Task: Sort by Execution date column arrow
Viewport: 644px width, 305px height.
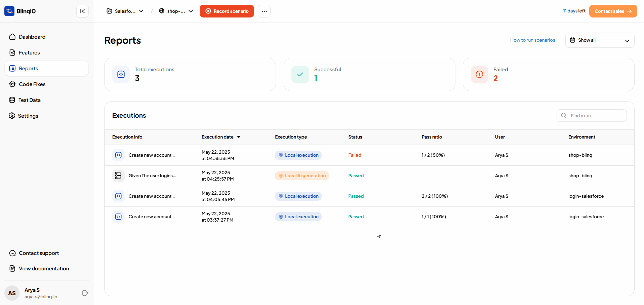Action: point(239,137)
